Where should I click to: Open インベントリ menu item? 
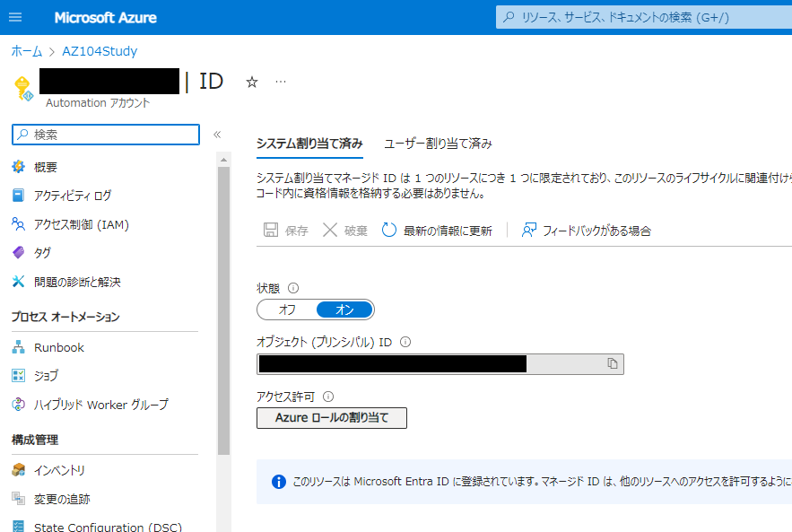59,470
